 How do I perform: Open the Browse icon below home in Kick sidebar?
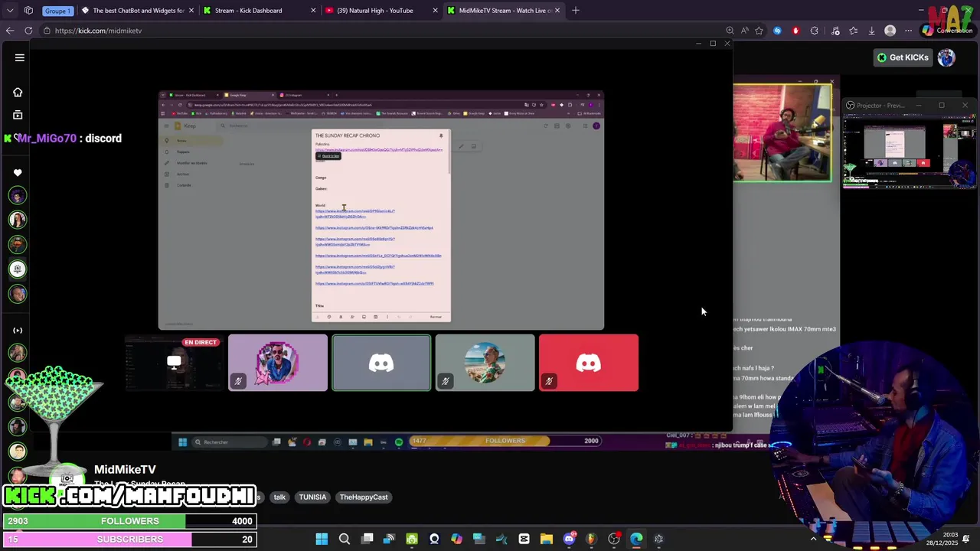[18, 115]
